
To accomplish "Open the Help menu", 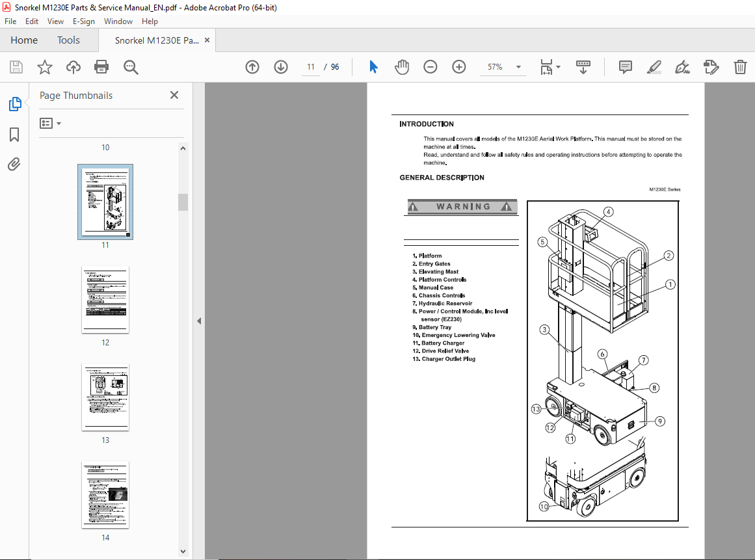I will tap(150, 21).
